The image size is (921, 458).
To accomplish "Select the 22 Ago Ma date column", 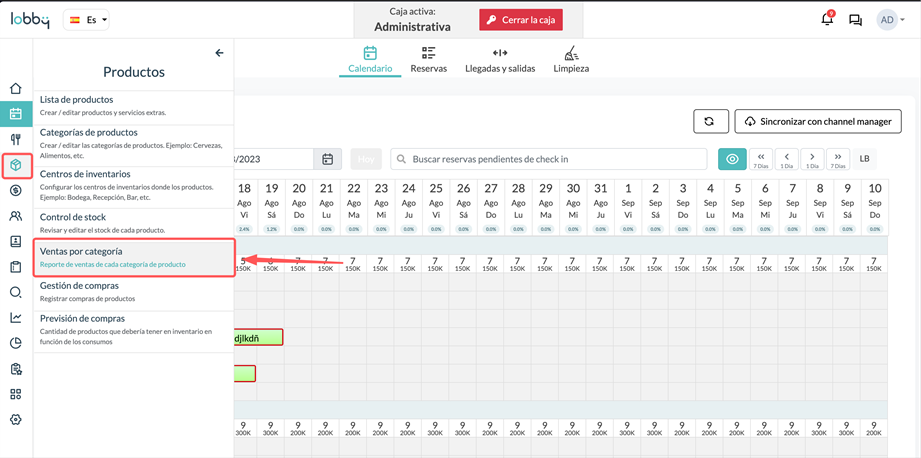I will click(x=354, y=207).
